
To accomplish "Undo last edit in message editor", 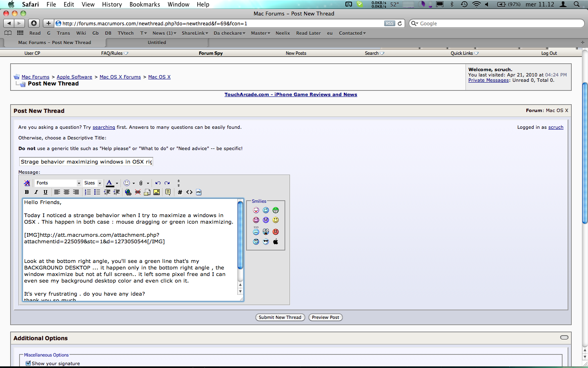I will pyautogui.click(x=158, y=183).
